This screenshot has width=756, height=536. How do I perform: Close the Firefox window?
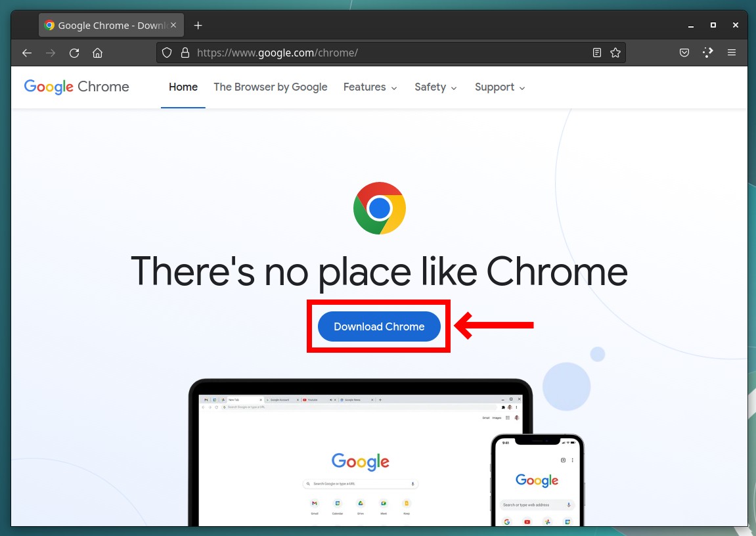point(735,25)
